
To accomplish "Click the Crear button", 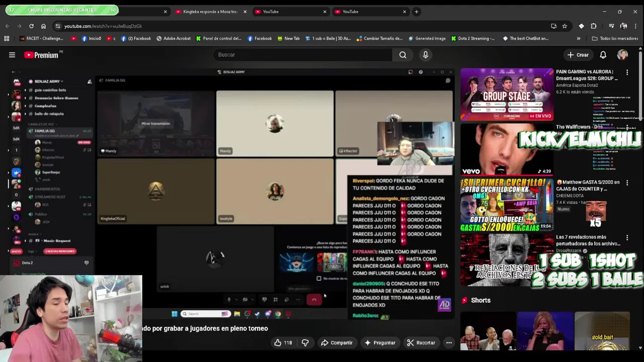I will click(x=578, y=55).
